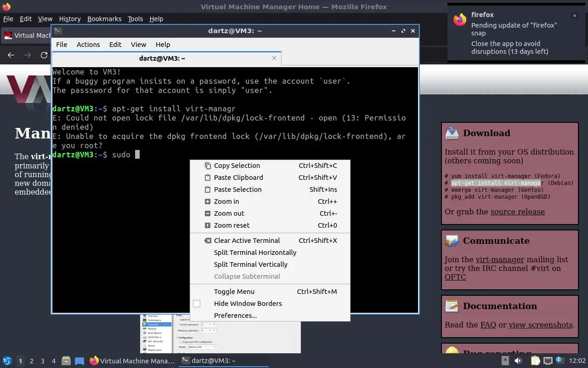Select Split Terminal Horizontally
This screenshot has width=588, height=368.
pos(270,253)
